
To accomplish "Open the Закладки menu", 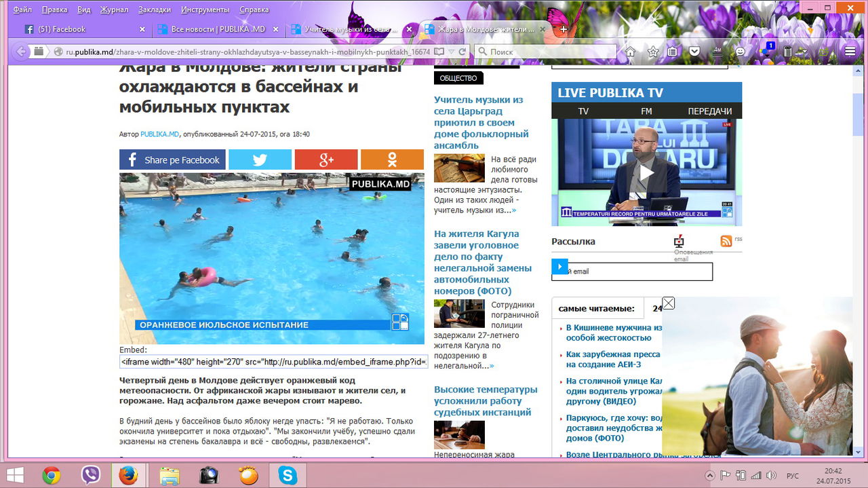I will tap(156, 10).
